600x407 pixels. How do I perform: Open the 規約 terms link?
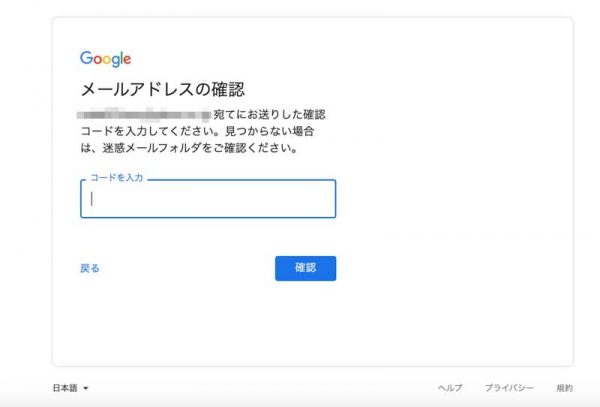tap(564, 388)
